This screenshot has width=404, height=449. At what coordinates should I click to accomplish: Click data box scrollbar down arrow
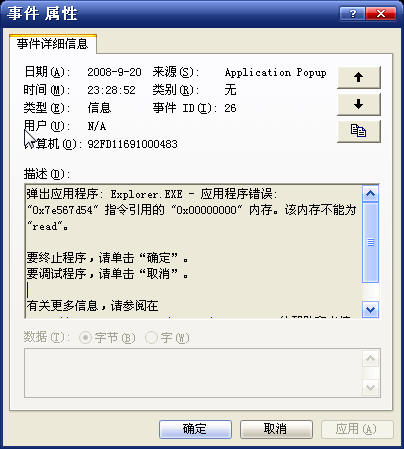371,387
